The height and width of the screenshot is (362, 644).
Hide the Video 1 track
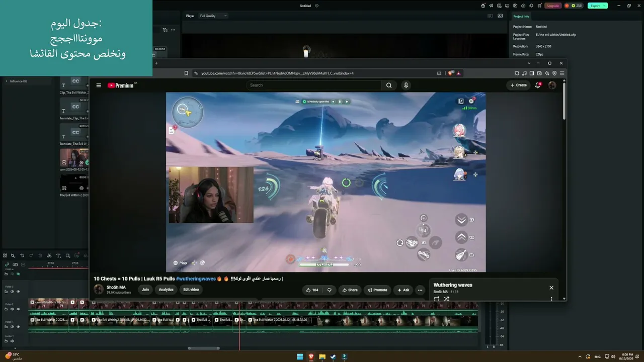point(18,327)
